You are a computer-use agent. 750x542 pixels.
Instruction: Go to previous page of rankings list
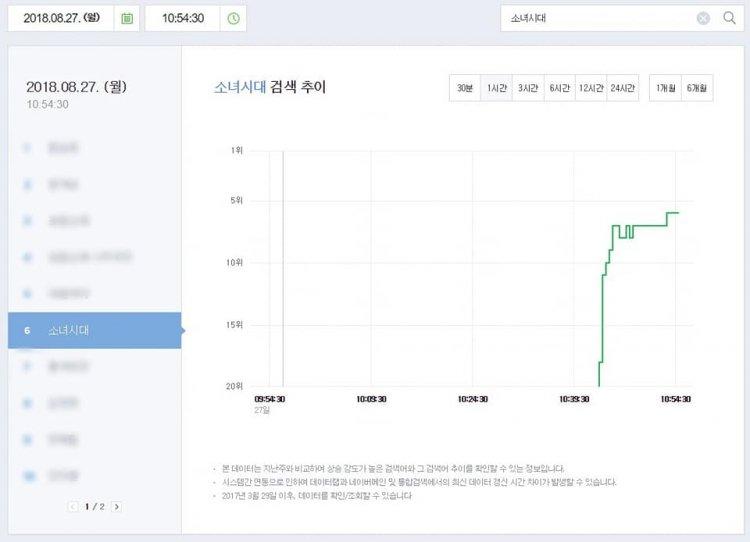tap(74, 507)
